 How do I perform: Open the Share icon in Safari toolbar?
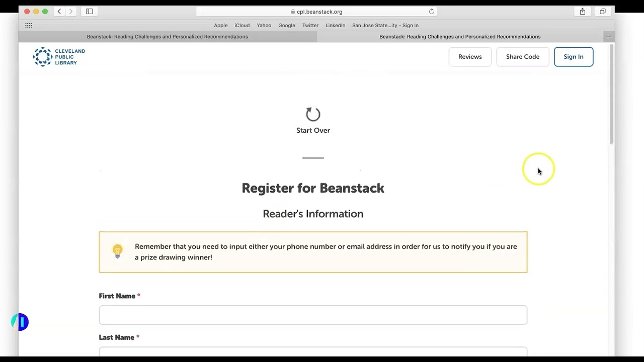click(583, 12)
